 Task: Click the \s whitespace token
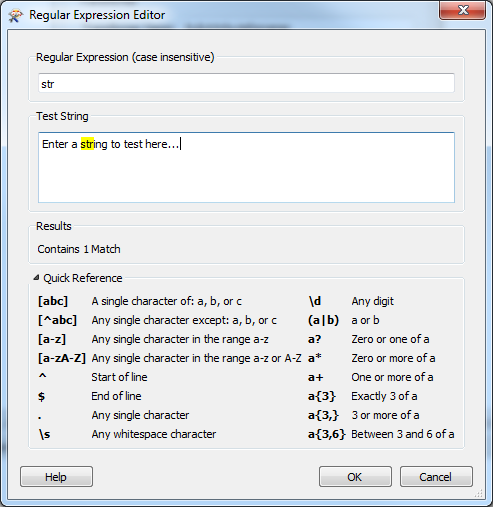point(44,434)
